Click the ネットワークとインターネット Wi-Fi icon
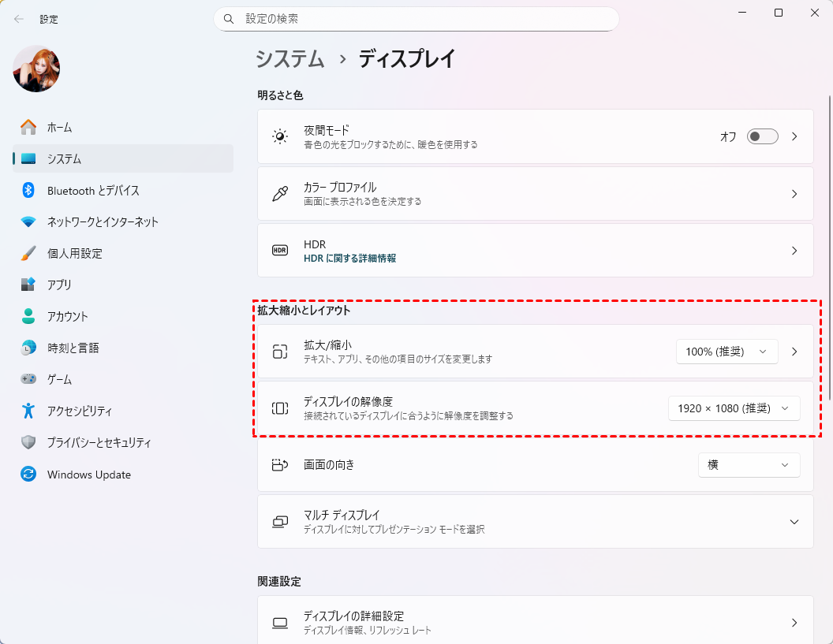Screen dimensions: 833x644 pyautogui.click(x=28, y=221)
